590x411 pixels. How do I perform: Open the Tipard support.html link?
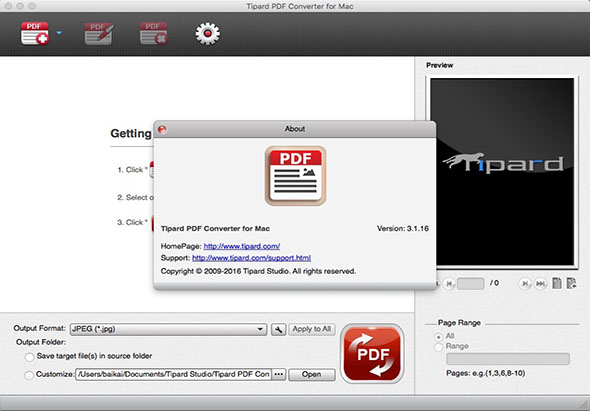(x=251, y=258)
